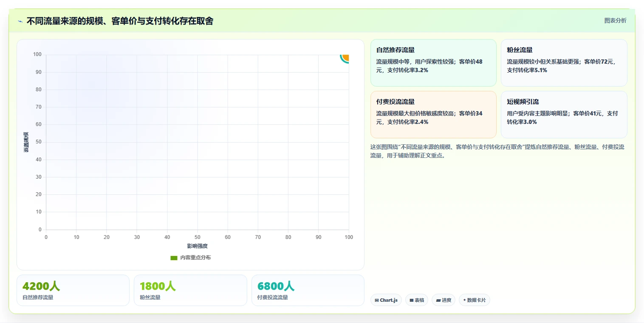The height and width of the screenshot is (323, 644).
Task: Click the 图表分析 label in header
Action: (615, 20)
